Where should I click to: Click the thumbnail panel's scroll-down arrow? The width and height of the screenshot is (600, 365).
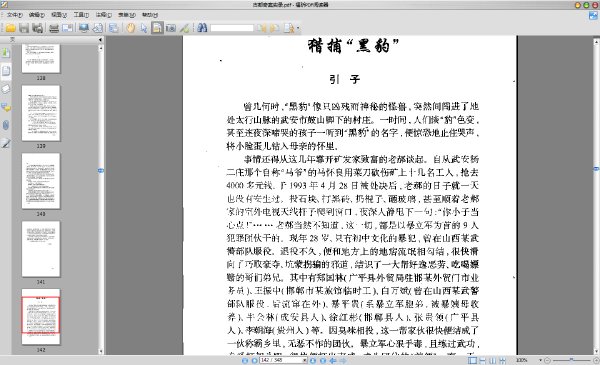click(x=101, y=351)
